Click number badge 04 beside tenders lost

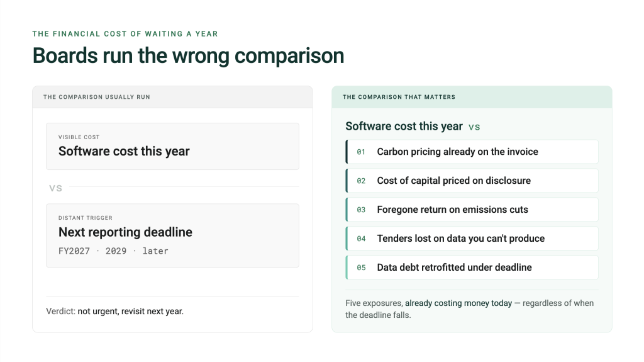tap(361, 239)
